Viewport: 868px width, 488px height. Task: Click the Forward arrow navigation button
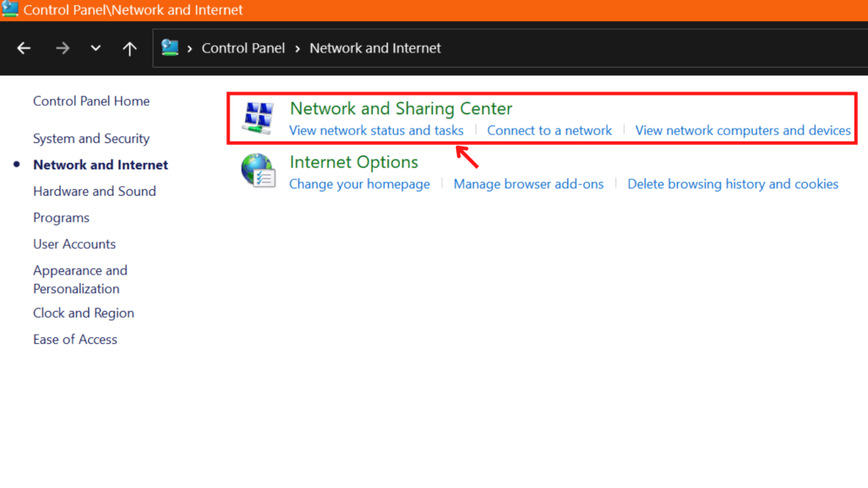coord(63,48)
